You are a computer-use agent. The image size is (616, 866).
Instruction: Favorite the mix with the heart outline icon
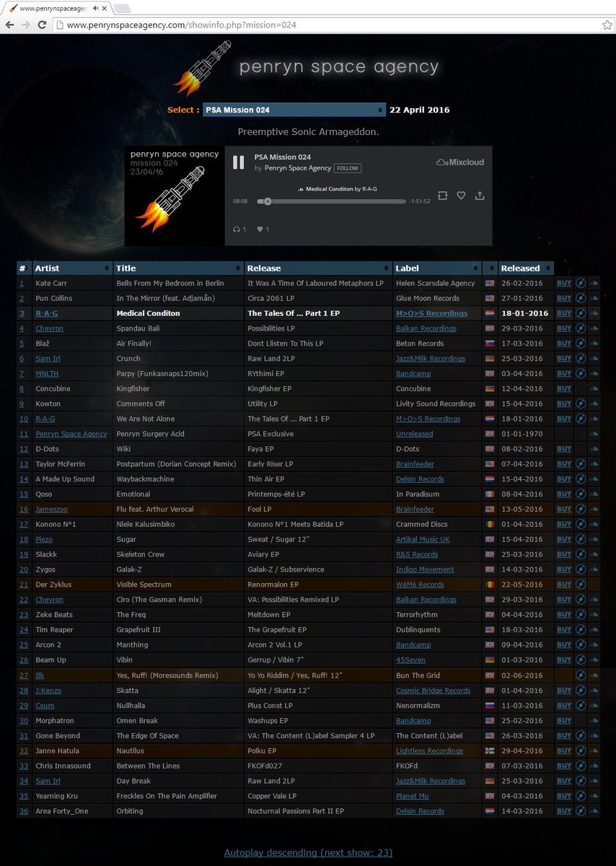461,196
